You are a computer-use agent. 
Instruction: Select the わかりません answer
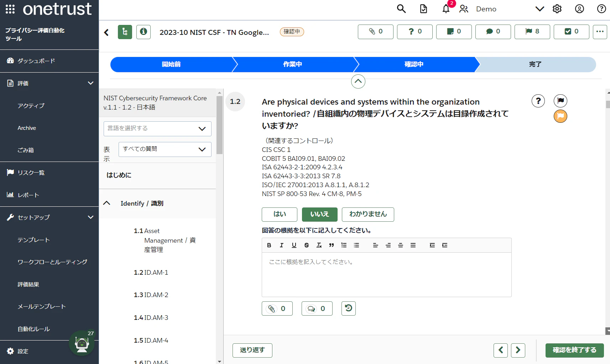[x=368, y=214]
